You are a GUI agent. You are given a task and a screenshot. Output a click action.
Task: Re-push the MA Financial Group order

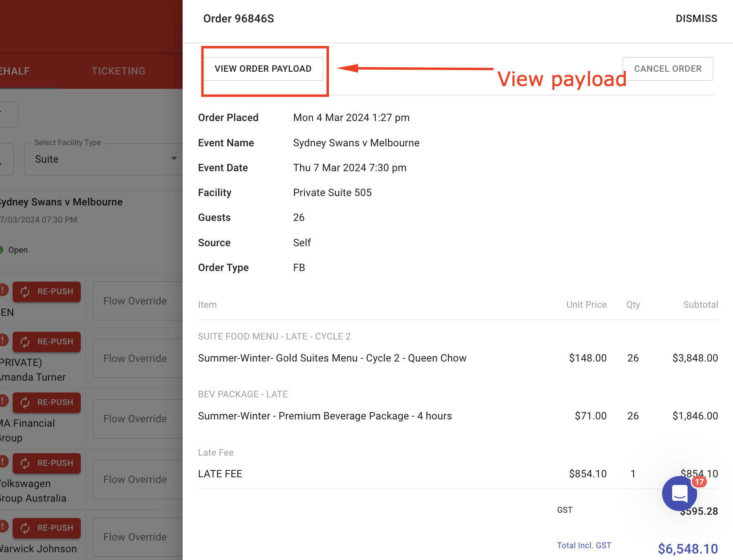point(46,402)
